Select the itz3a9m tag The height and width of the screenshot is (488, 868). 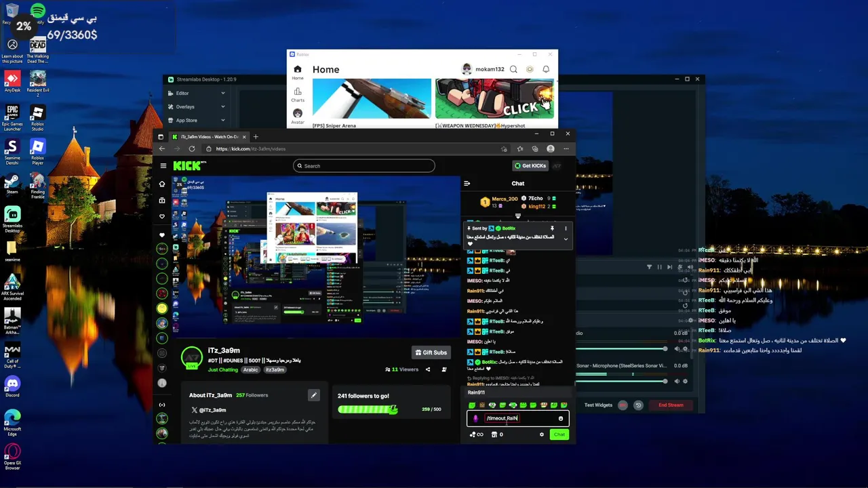click(x=275, y=369)
